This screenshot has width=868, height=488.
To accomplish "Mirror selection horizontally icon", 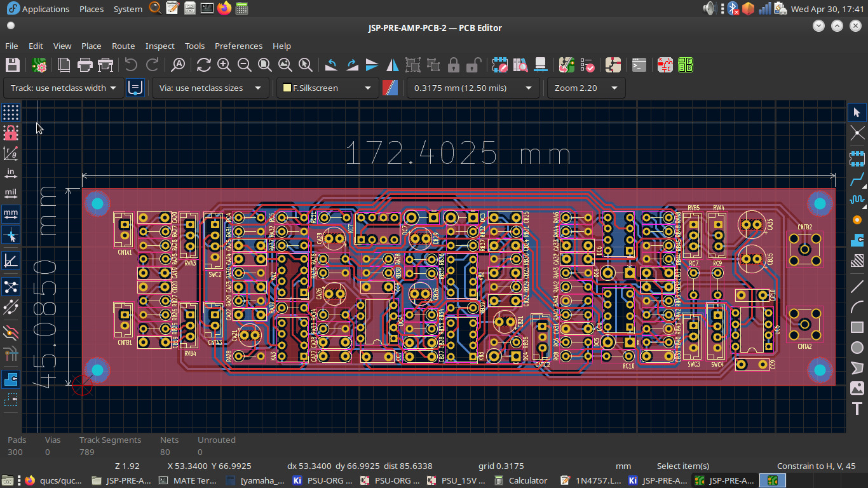I will [393, 65].
